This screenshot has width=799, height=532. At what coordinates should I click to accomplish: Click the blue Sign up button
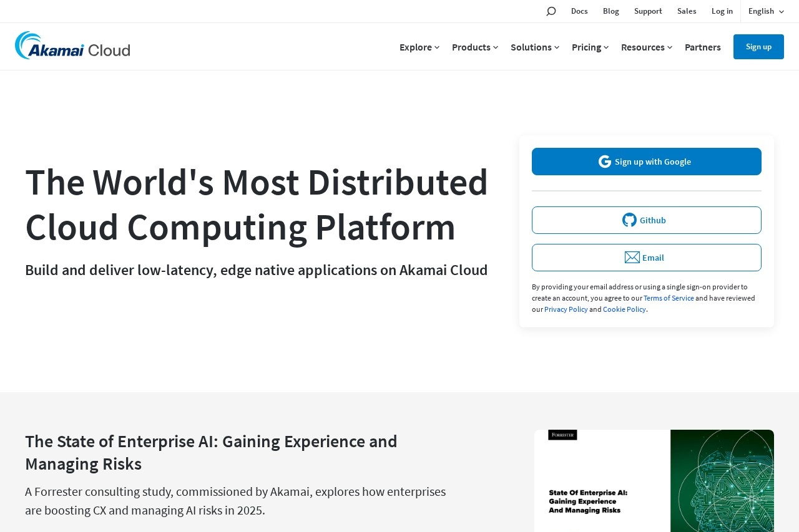coord(758,46)
